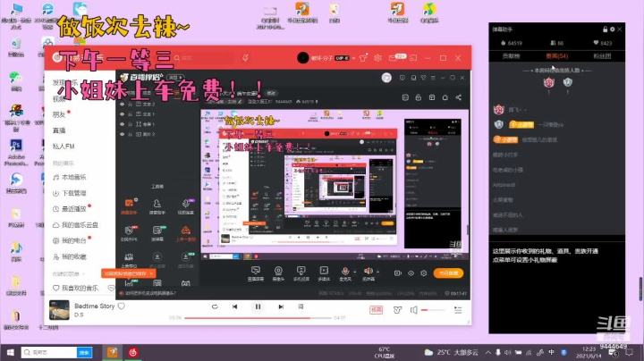The image size is (644, 361).
Task: Switch to 粉丝团 tab in danmu panel
Action: pyautogui.click(x=602, y=56)
